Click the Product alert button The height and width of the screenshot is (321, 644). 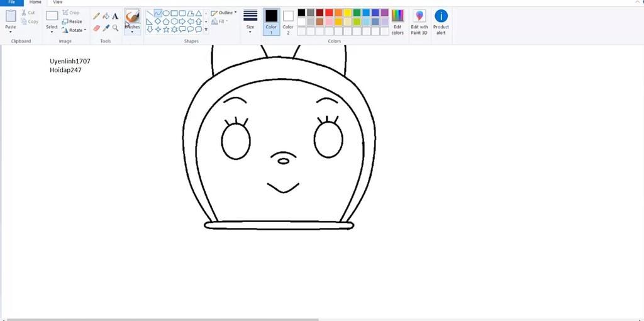click(441, 21)
